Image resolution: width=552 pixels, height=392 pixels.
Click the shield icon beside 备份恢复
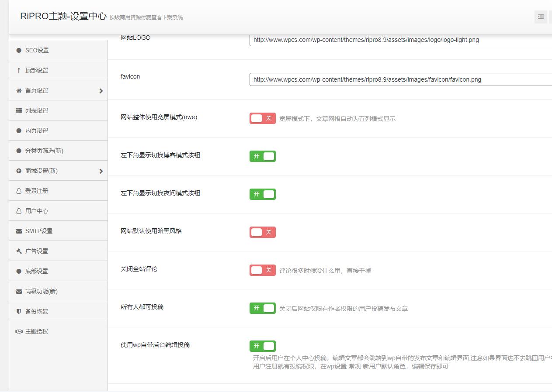(19, 311)
